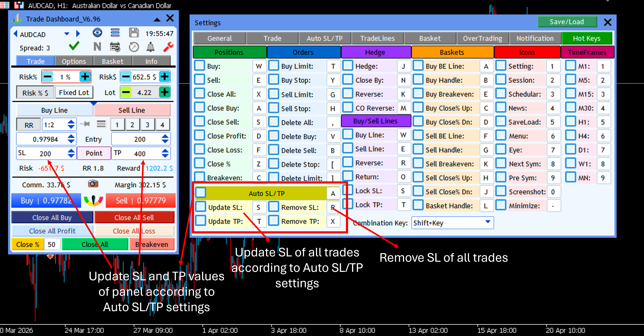Check the Update SL checkbox
The height and width of the screenshot is (336, 644).
coord(200,207)
